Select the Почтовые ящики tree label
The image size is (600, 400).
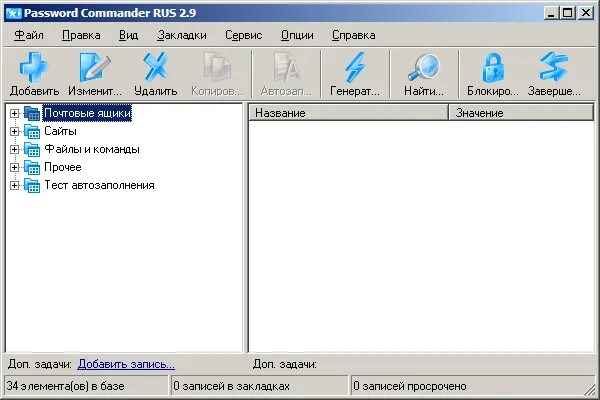87,113
